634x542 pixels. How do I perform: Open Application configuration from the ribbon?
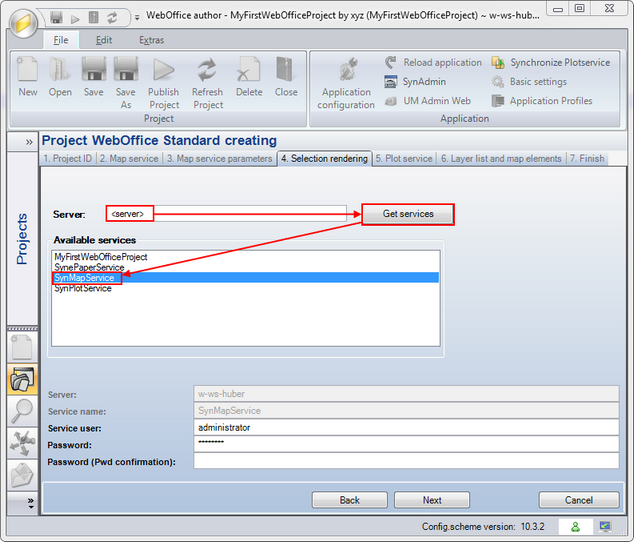point(346,83)
